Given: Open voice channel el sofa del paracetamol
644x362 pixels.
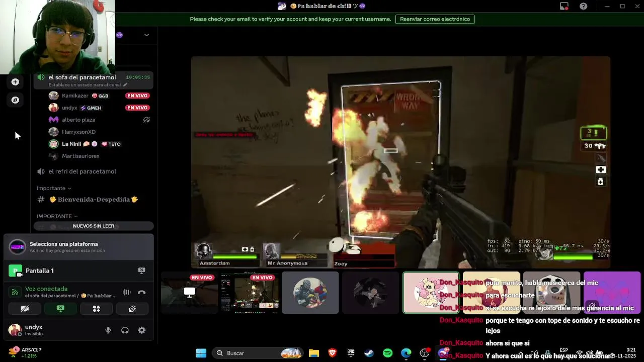Looking at the screenshot, I should [x=82, y=77].
